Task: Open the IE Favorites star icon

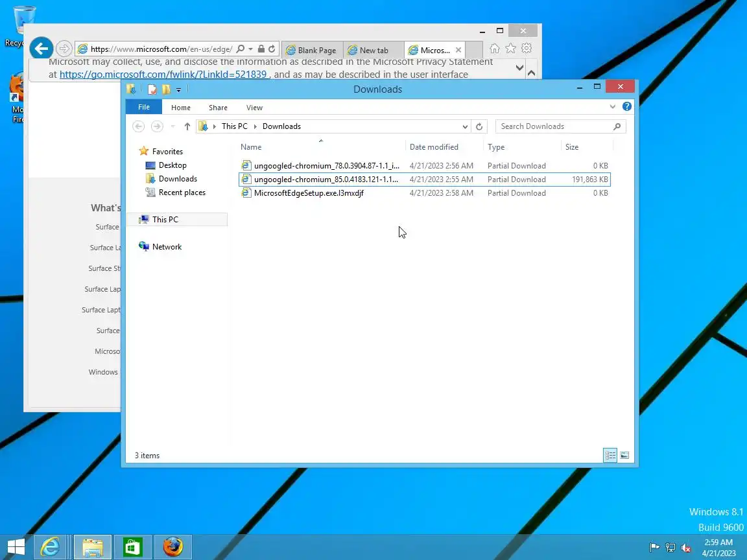Action: [x=511, y=49]
